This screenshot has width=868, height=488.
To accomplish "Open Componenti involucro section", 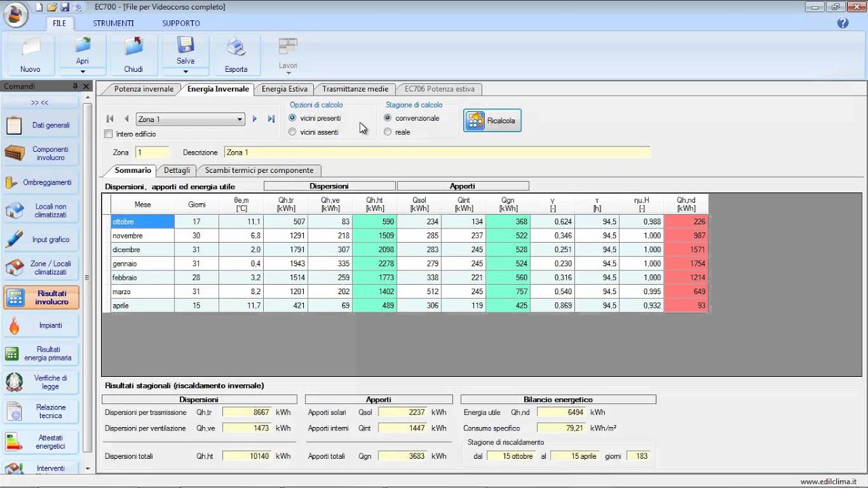I will [41, 154].
